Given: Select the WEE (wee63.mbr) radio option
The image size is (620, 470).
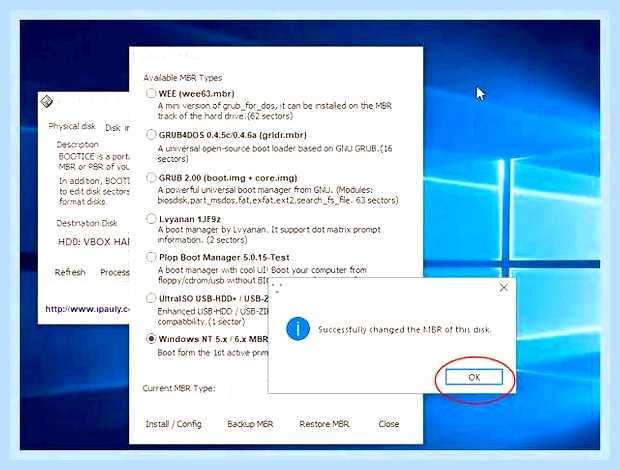Looking at the screenshot, I should (x=151, y=93).
